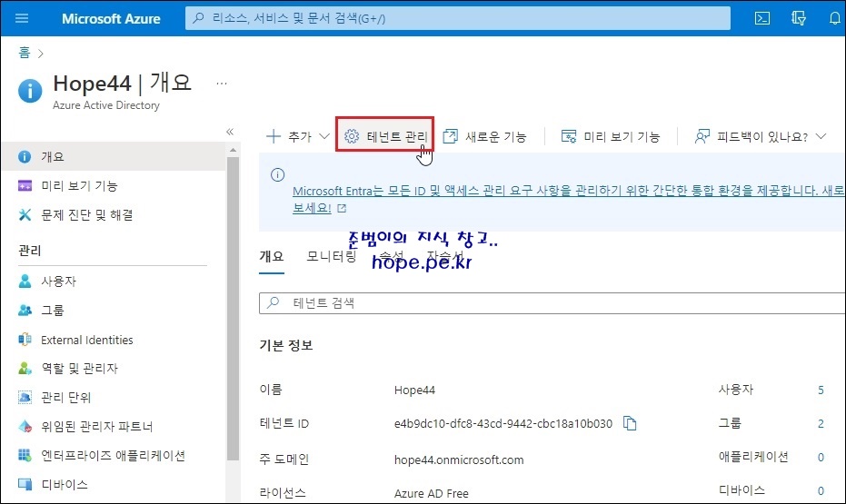Open the 디바이스 count 0 link

(x=821, y=490)
